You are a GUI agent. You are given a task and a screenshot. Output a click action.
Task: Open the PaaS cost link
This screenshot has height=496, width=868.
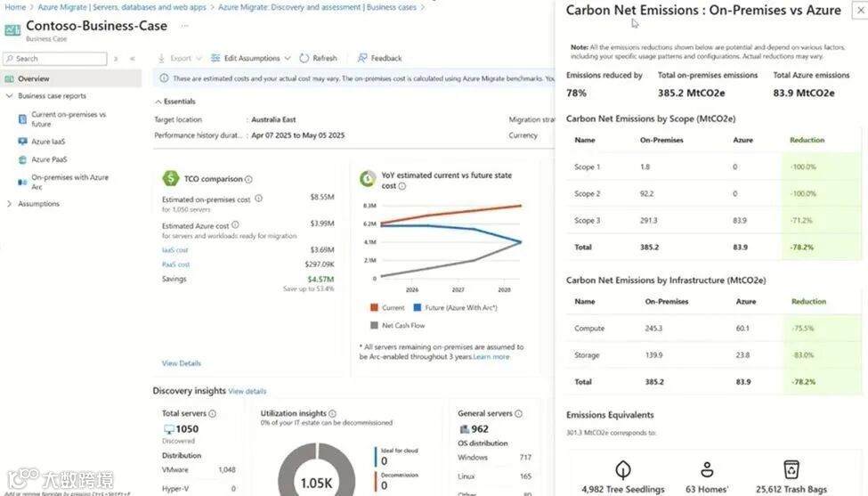click(x=176, y=264)
